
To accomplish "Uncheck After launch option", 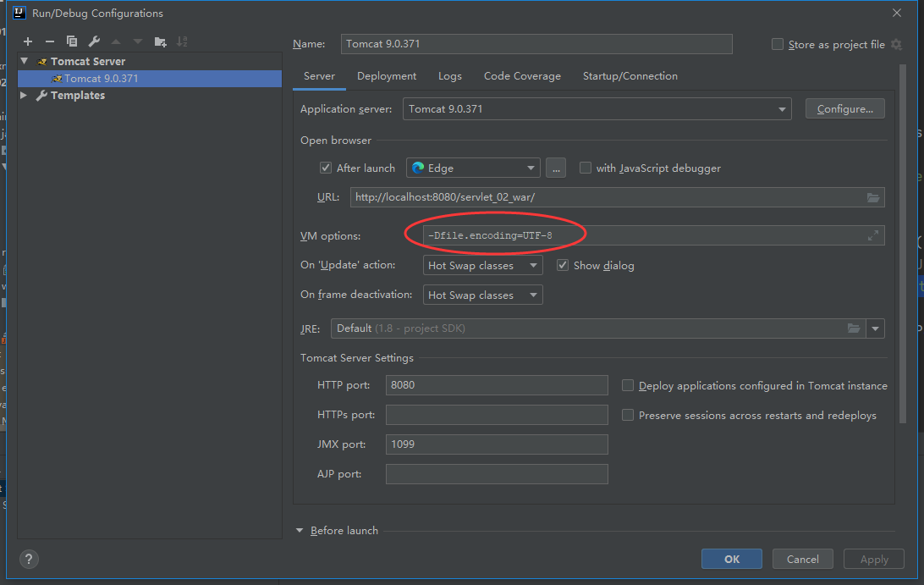I will (x=325, y=168).
